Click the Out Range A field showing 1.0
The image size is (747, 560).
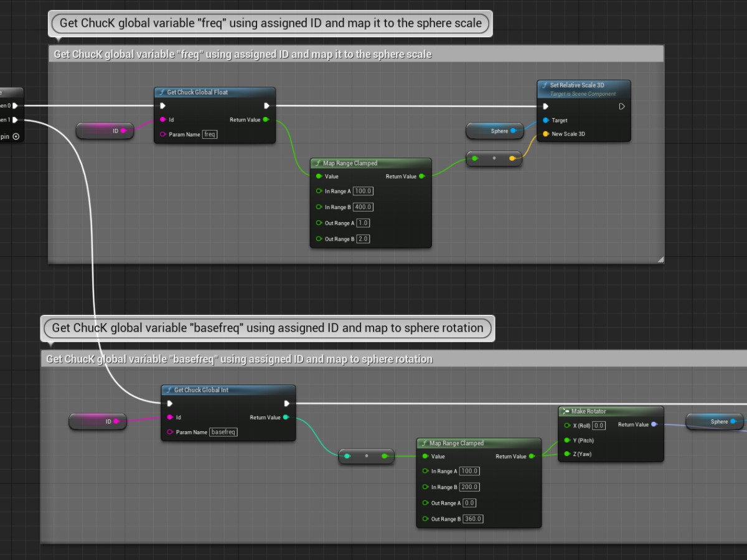[x=363, y=223]
